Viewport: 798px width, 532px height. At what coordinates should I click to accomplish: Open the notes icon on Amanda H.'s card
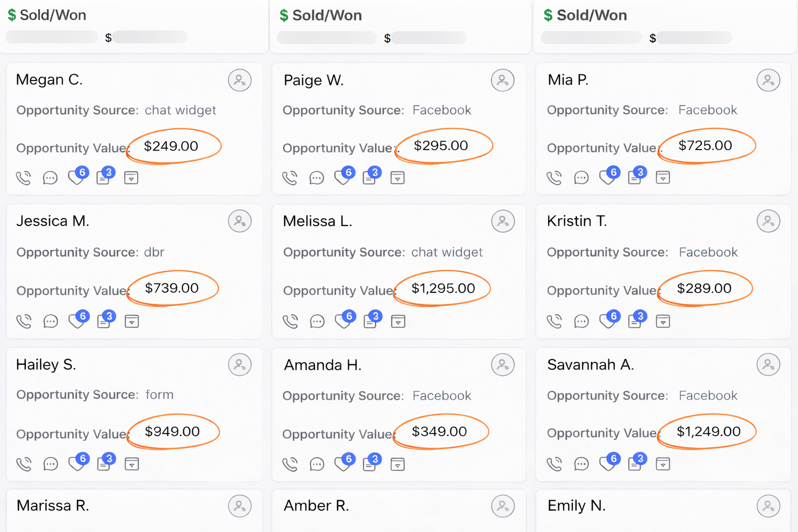pos(369,464)
